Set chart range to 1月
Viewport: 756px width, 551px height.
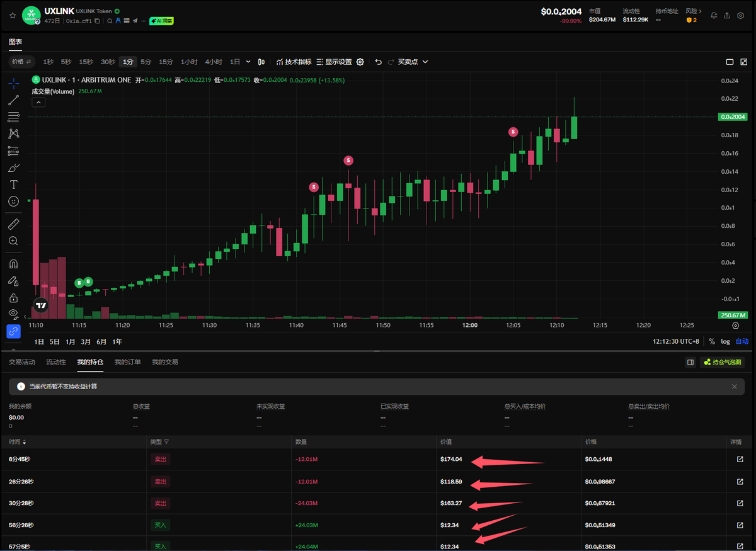[70, 341]
